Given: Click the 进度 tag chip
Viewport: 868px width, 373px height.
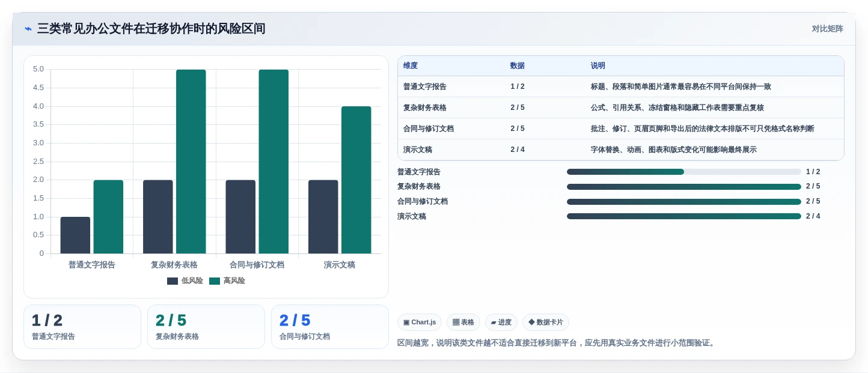Looking at the screenshot, I should click(x=501, y=323).
